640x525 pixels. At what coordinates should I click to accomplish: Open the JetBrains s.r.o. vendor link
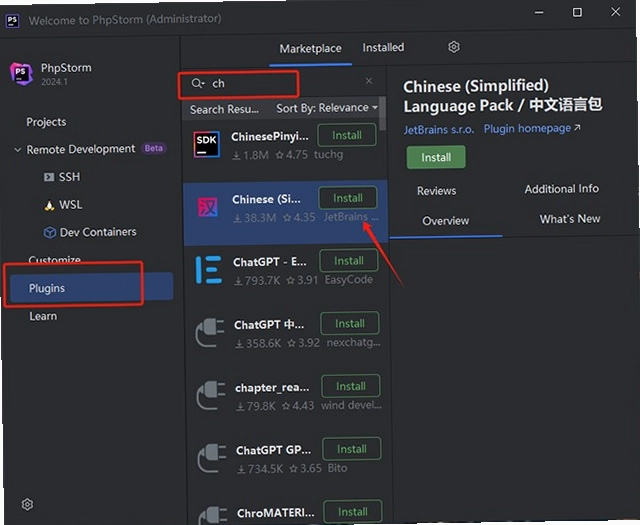click(x=439, y=130)
